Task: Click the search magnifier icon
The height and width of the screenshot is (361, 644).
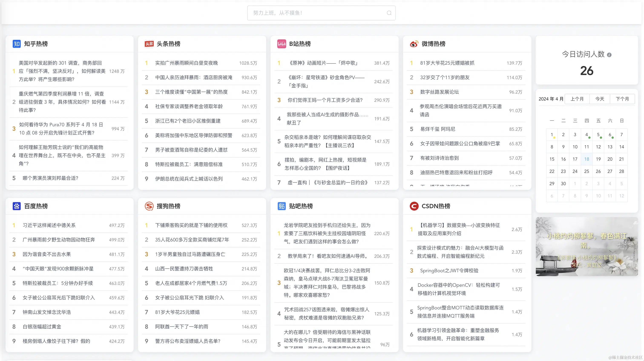Action: pyautogui.click(x=389, y=13)
